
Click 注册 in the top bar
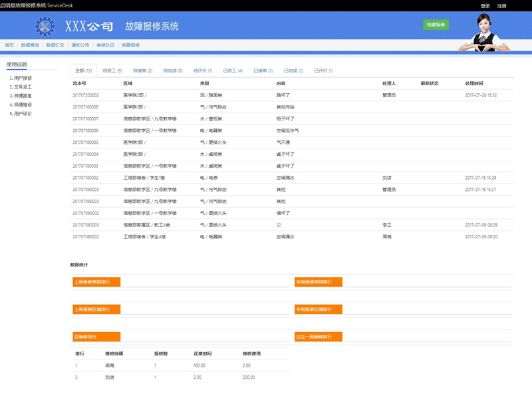pyautogui.click(x=501, y=5)
